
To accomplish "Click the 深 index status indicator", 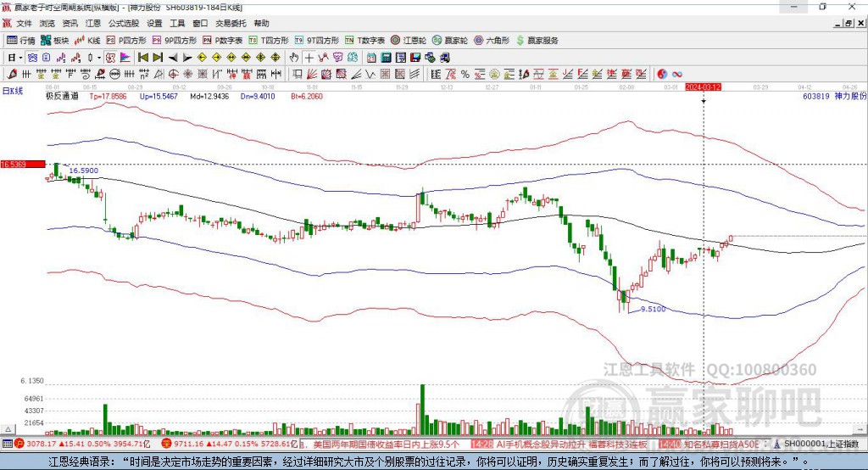I will pyautogui.click(x=167, y=444).
